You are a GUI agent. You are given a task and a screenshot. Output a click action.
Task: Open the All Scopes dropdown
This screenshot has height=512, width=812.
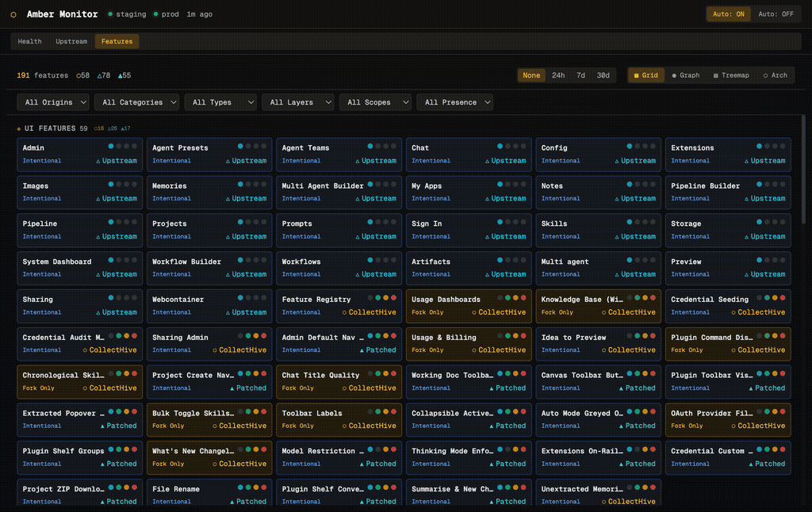(x=375, y=102)
